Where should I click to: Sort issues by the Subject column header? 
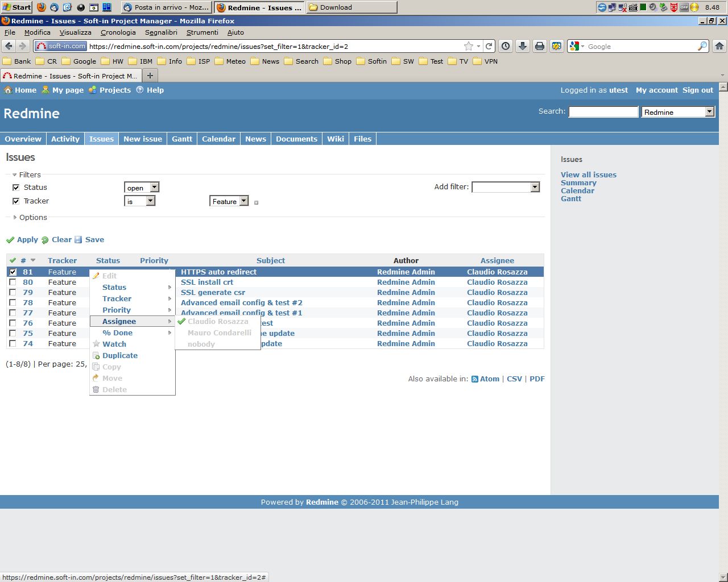(x=271, y=260)
